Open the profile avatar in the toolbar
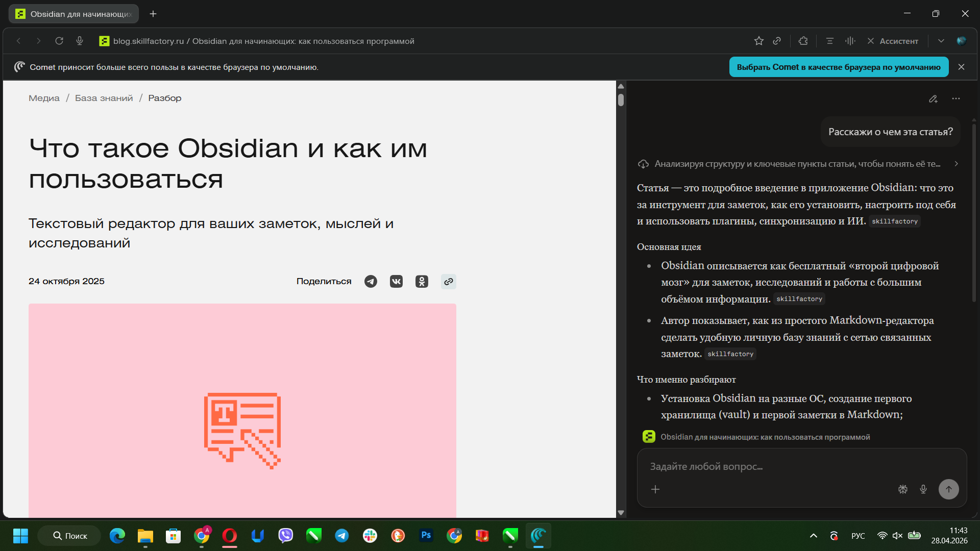This screenshot has height=551, width=980. point(962,41)
